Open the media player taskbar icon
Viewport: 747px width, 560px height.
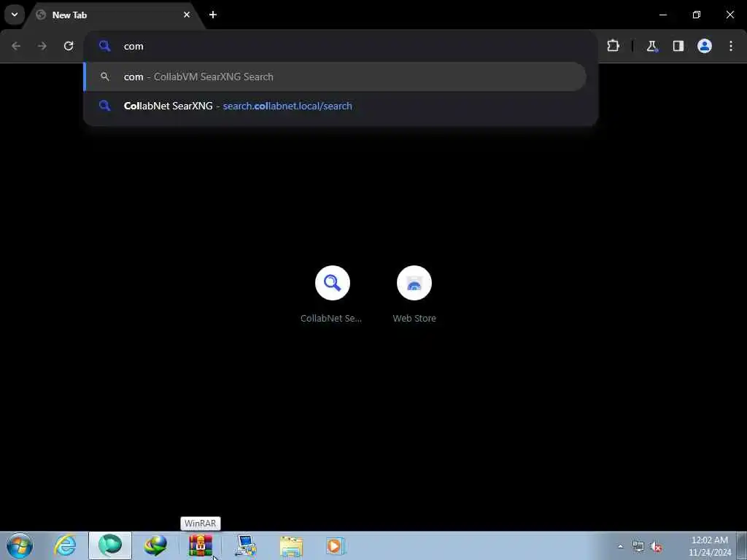click(336, 545)
